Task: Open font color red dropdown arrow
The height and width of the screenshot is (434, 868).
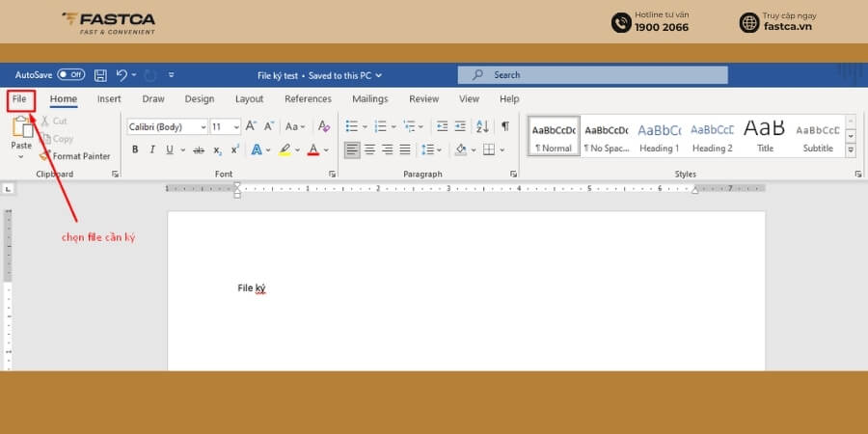Action: 326,149
